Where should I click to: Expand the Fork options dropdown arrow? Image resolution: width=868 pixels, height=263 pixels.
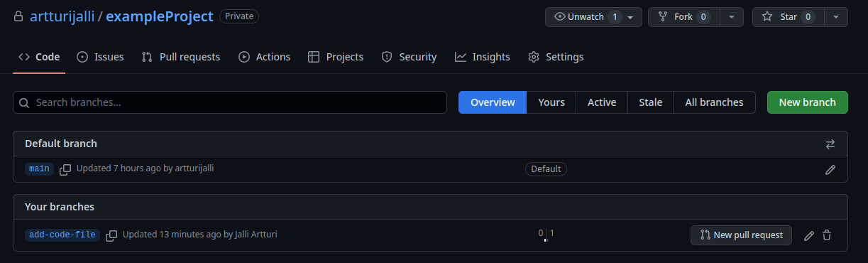pos(732,17)
